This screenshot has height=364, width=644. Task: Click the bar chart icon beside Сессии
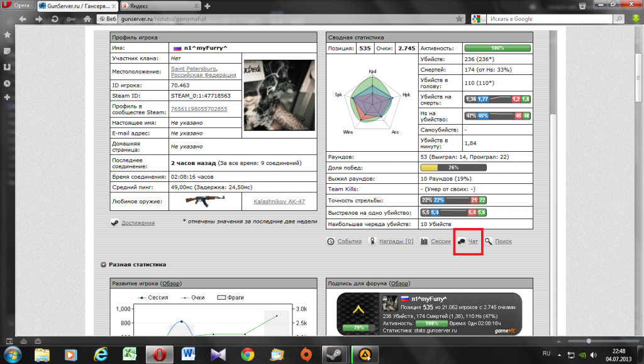coord(424,241)
